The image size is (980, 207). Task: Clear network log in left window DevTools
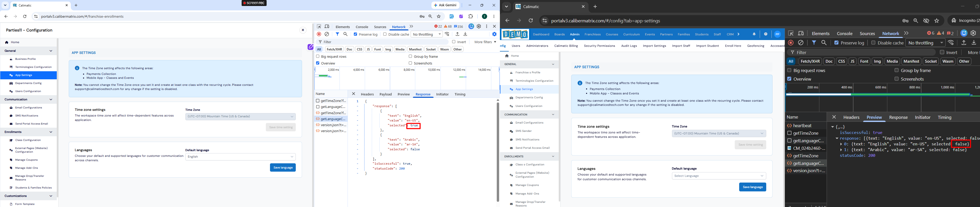[327, 34]
